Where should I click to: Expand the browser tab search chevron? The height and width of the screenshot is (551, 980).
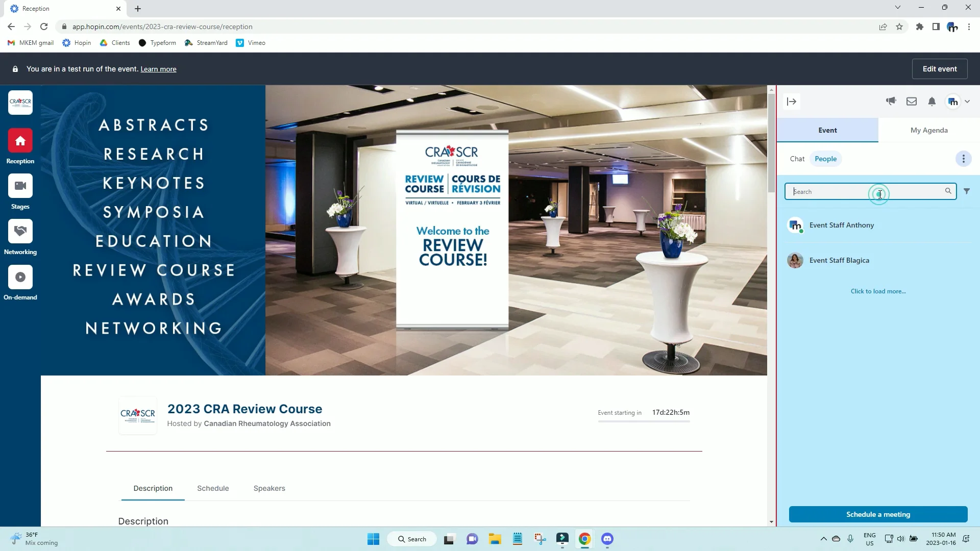click(x=897, y=7)
